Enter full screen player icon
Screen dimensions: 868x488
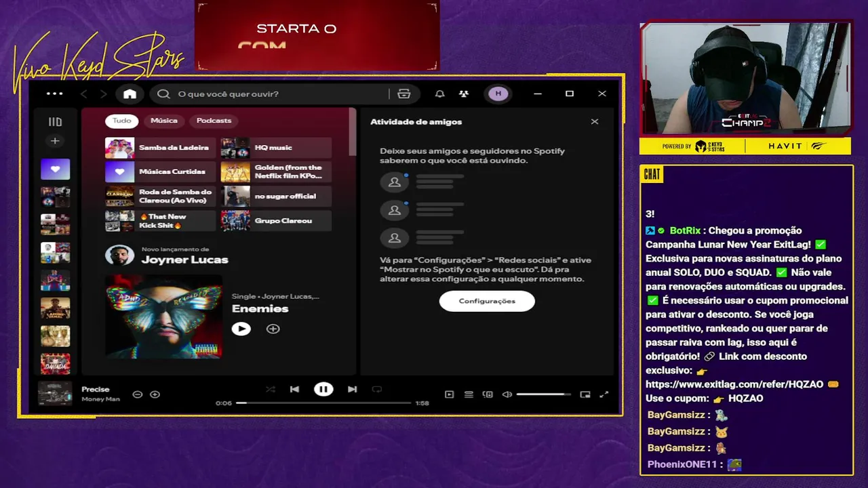(604, 394)
